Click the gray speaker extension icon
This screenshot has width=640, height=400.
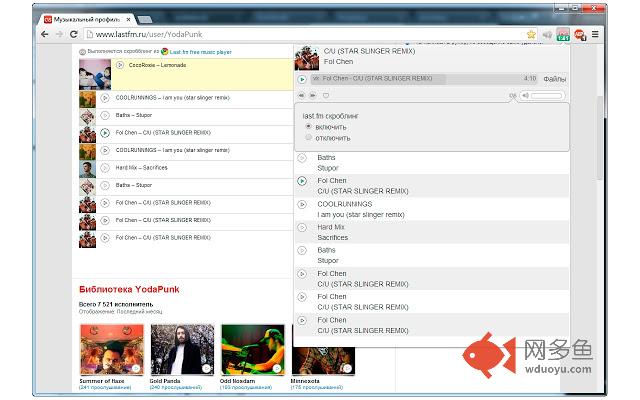tap(547, 35)
